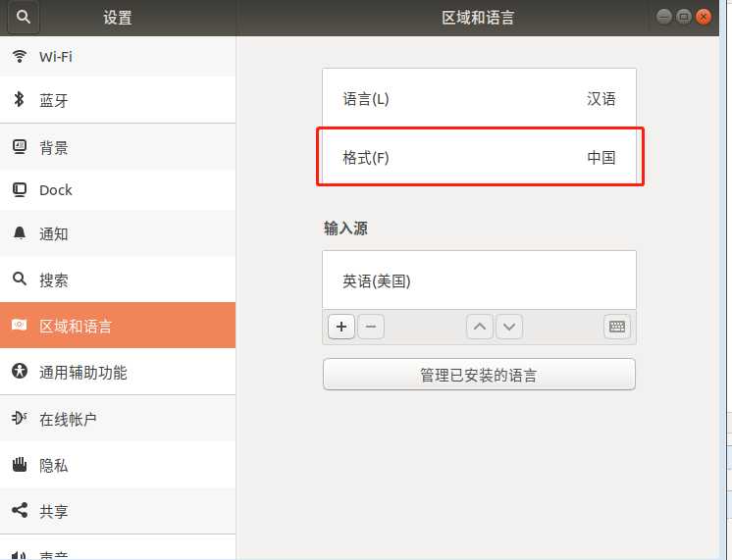Click the 在线帐户 accounts icon

point(20,418)
